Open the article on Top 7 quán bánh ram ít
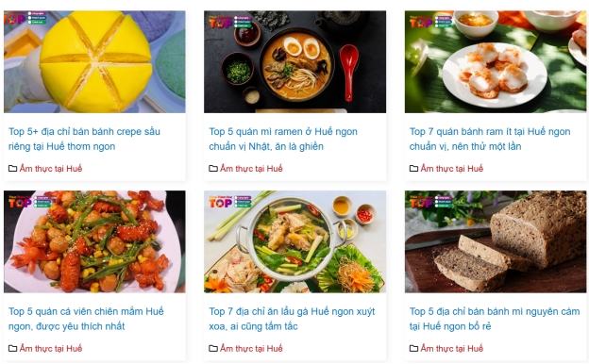The width and height of the screenshot is (589, 364). 490,139
